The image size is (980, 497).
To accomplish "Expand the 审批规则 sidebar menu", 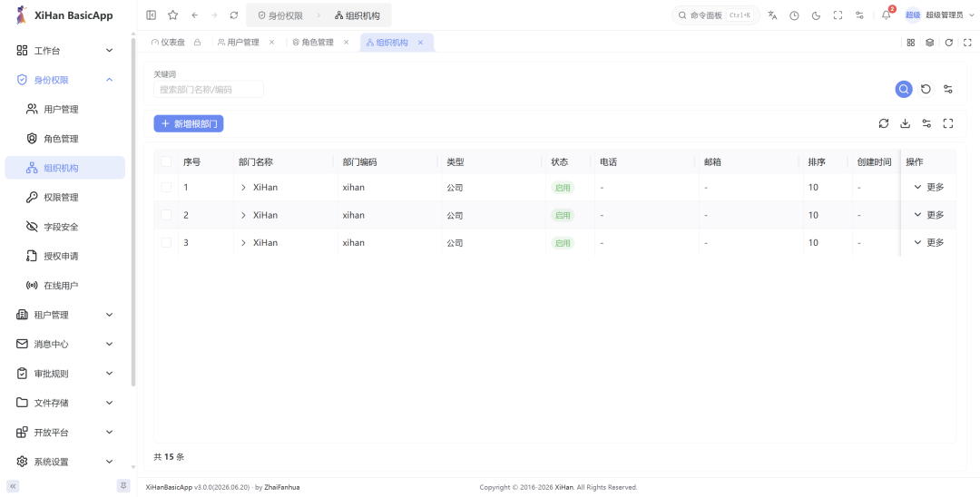I will click(x=65, y=374).
